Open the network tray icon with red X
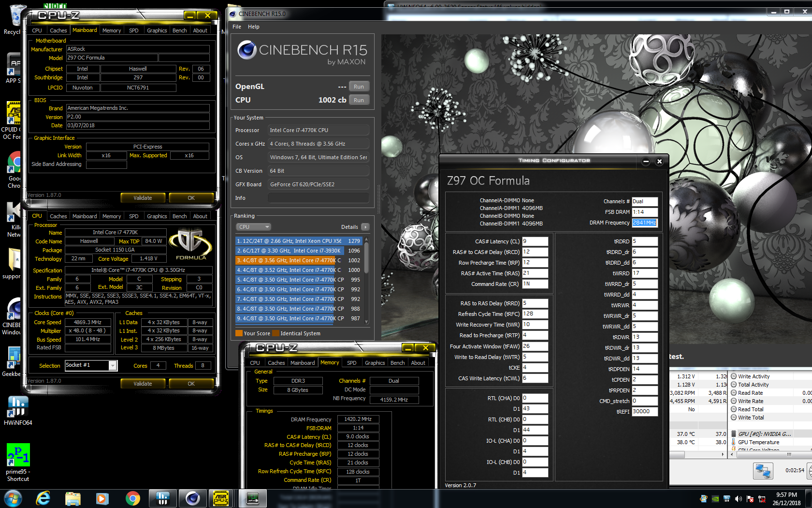812x508 pixels. (x=762, y=499)
